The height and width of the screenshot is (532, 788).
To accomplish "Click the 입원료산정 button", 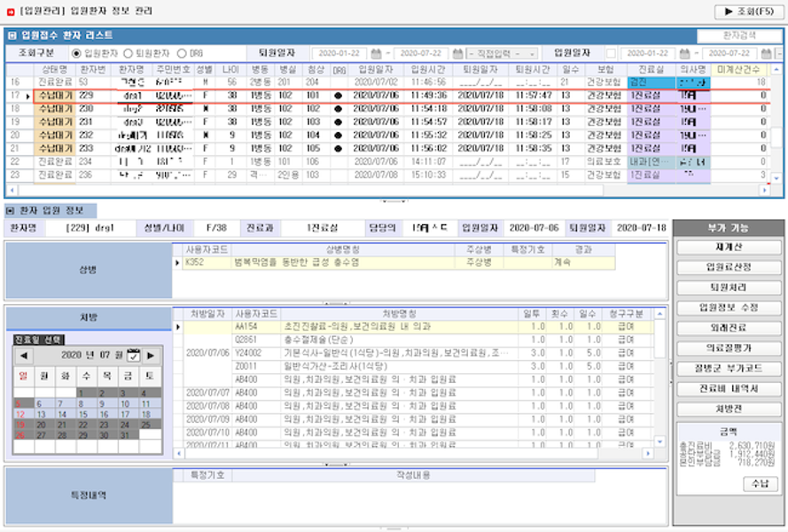I will 729,268.
